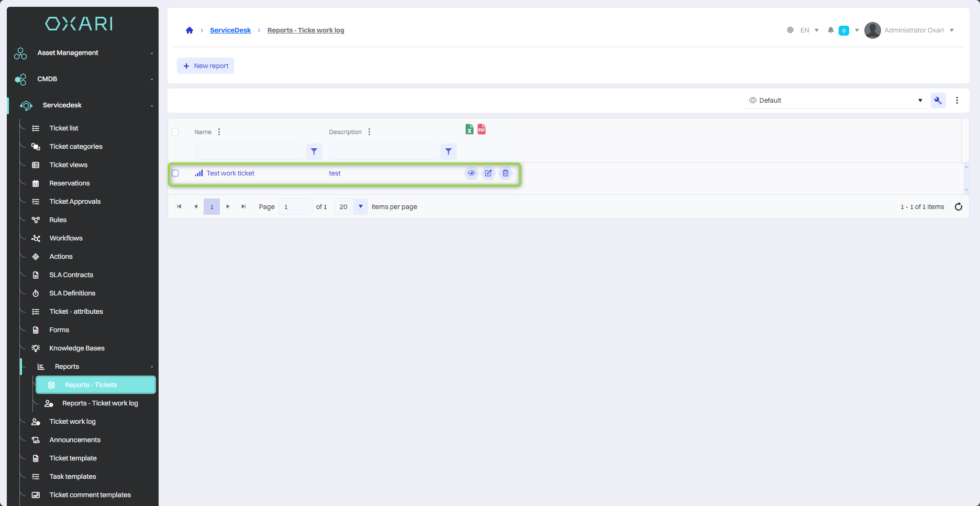Edit the Test work ticket report
Viewport: 980px width, 506px height.
click(488, 173)
